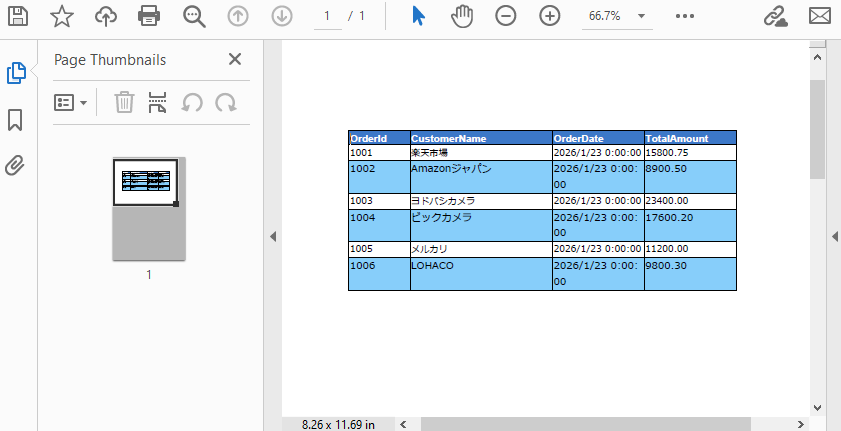The width and height of the screenshot is (841, 431).
Task: Collapse the left navigation pane arrow
Action: click(x=273, y=236)
